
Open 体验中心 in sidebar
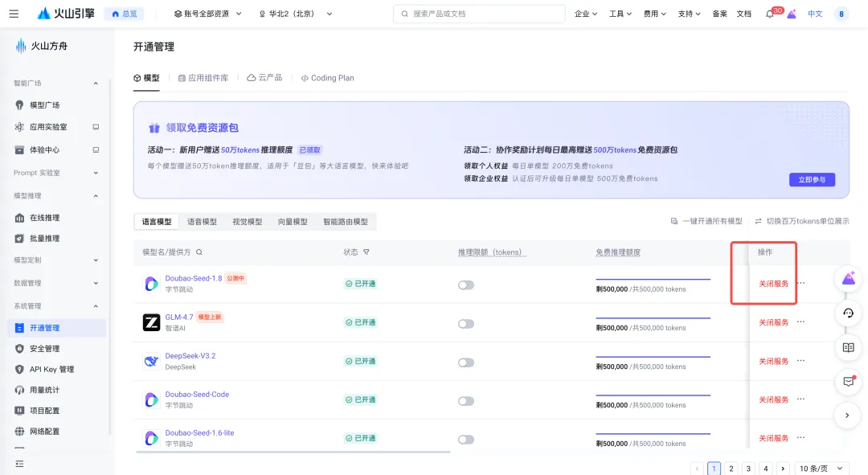pos(44,150)
